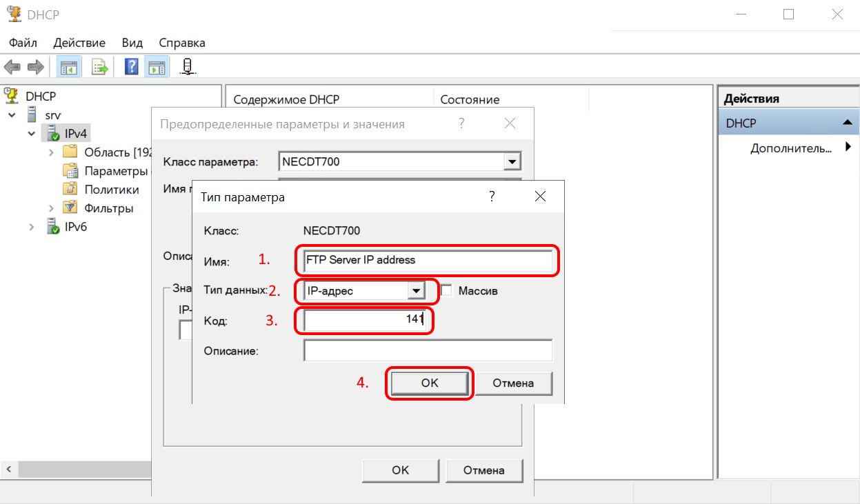Click the add server toolbar icon

(x=187, y=67)
